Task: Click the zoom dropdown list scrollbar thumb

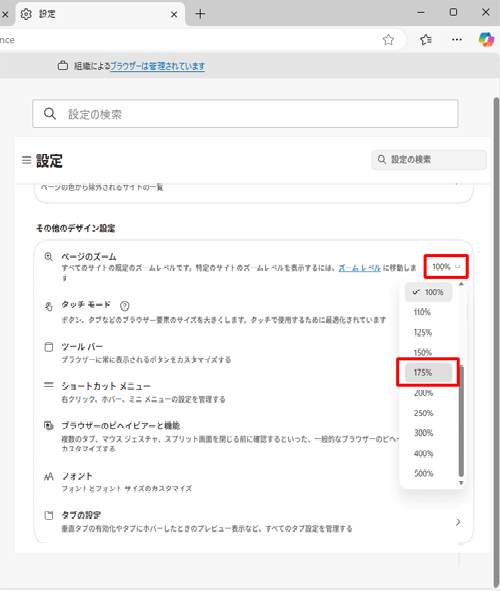Action: (461, 421)
